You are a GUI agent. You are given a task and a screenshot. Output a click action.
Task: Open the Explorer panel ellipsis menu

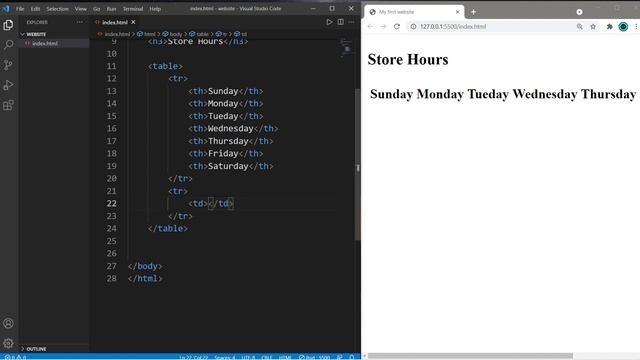point(80,22)
